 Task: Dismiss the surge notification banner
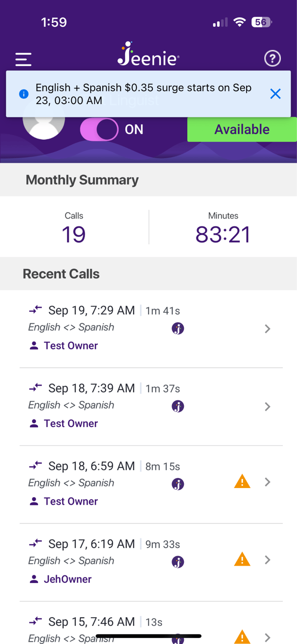click(x=275, y=94)
